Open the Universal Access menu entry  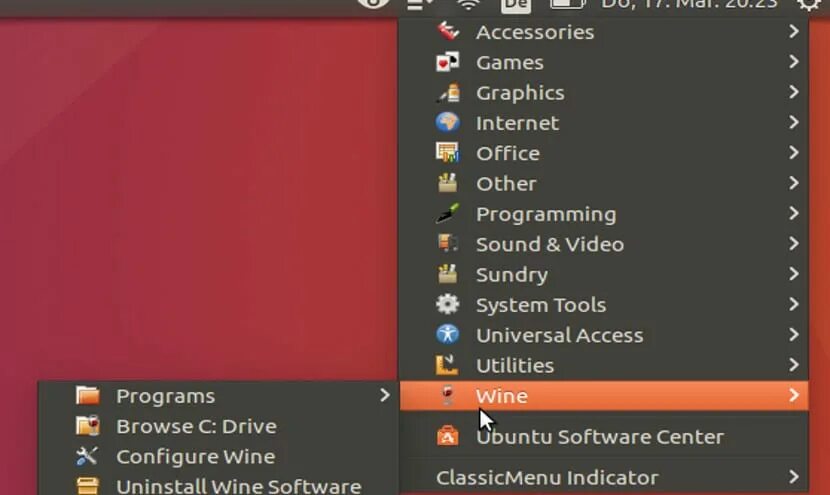click(x=604, y=335)
